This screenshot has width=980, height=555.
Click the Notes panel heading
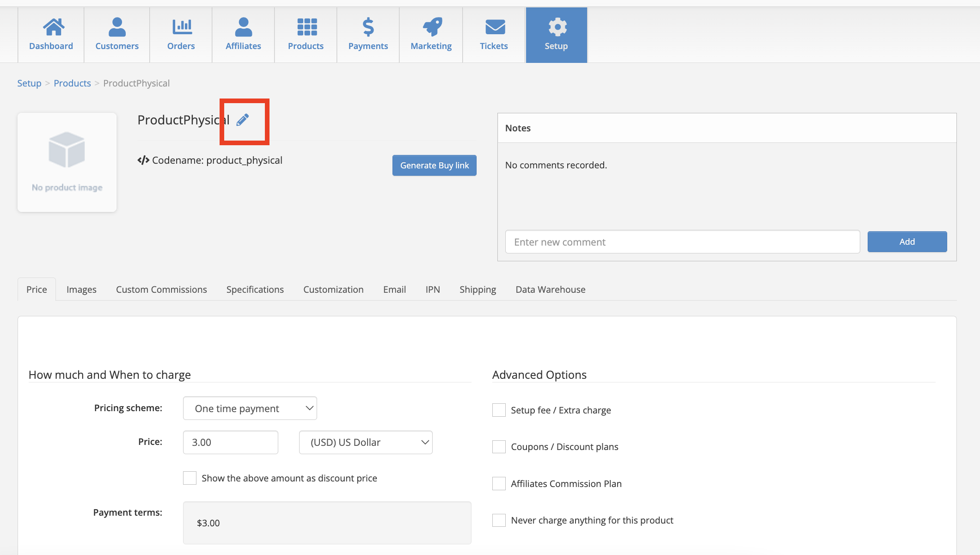pyautogui.click(x=518, y=128)
